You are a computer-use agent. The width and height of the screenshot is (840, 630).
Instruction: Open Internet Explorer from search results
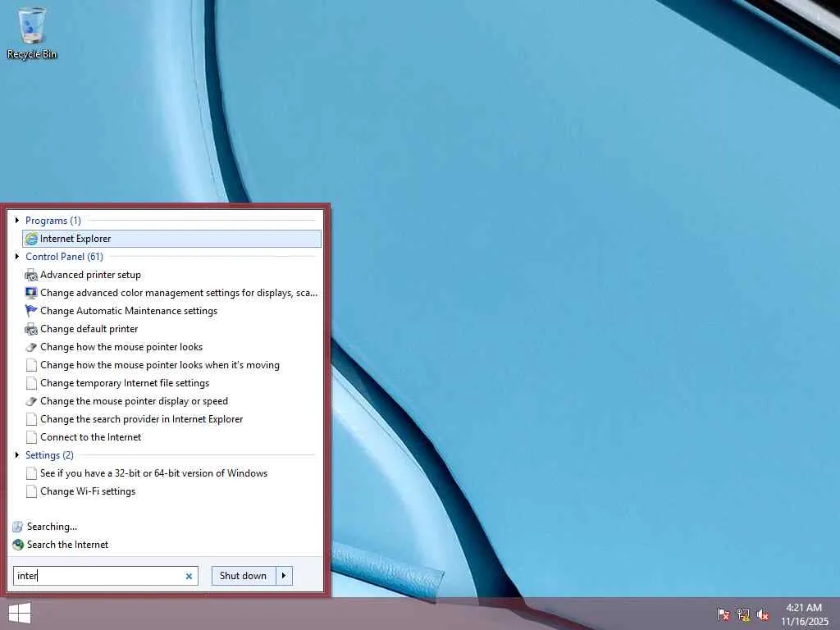point(171,239)
